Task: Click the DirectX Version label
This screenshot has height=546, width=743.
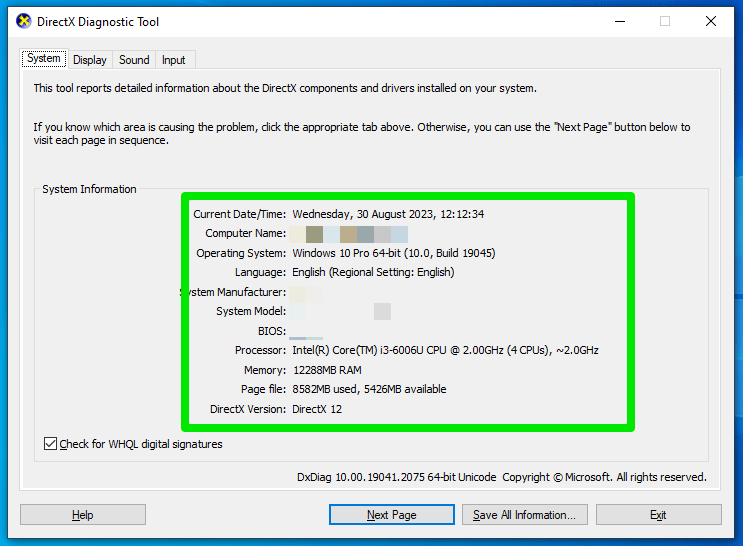Action: [x=248, y=409]
